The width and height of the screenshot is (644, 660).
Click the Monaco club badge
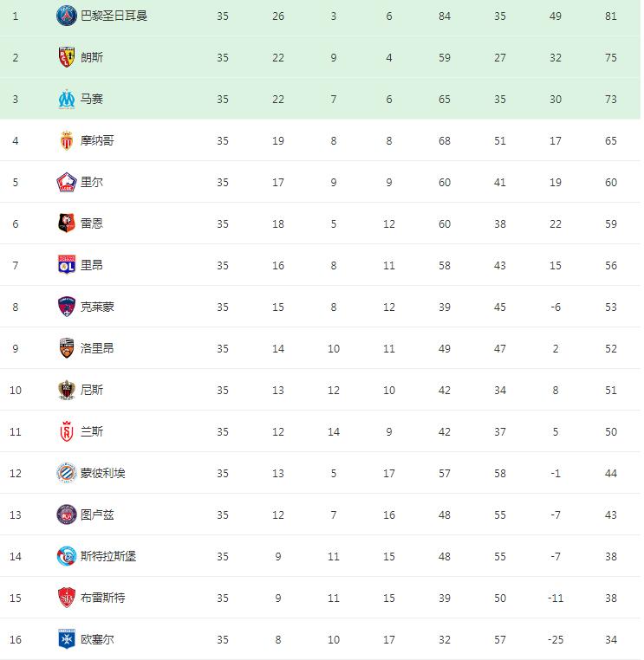pyautogui.click(x=67, y=140)
